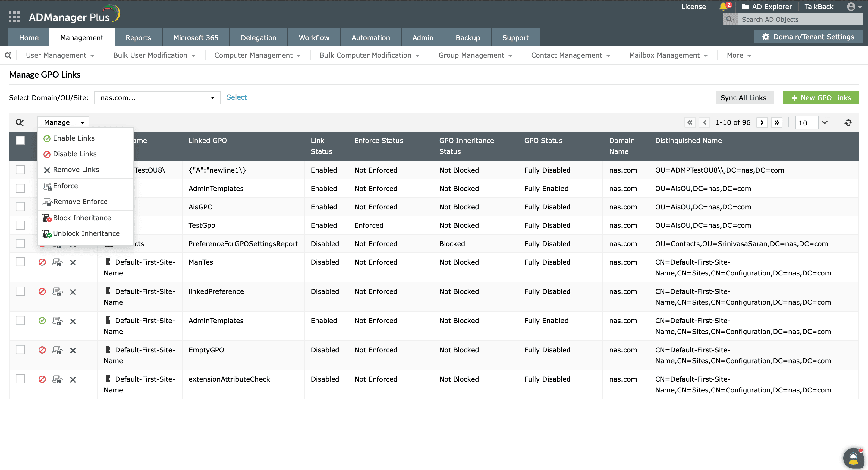Remove the EmptyGPO link using the X icon
Screen dimensions: 868x470
point(73,350)
